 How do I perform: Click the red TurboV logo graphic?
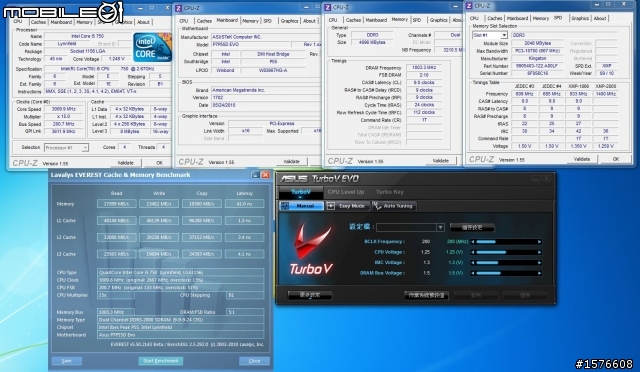(312, 249)
